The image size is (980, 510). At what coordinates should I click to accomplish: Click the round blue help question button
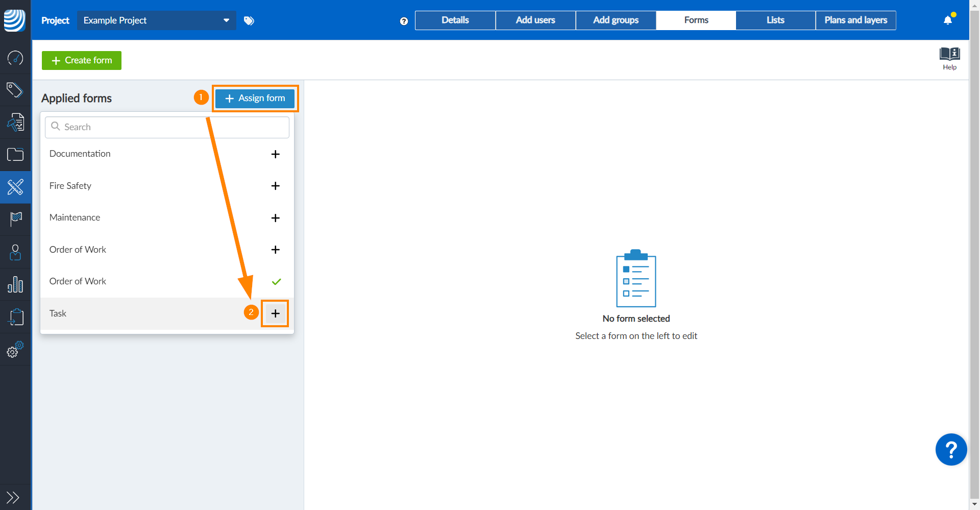(x=950, y=450)
